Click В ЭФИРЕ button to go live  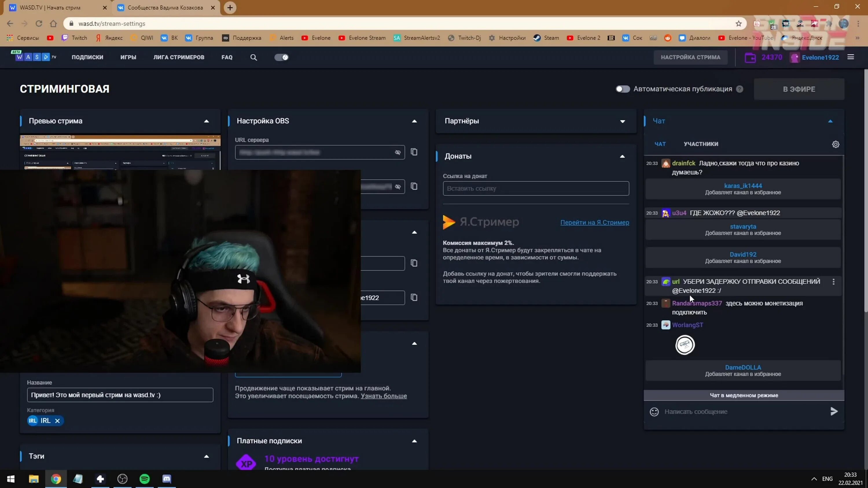pos(799,89)
